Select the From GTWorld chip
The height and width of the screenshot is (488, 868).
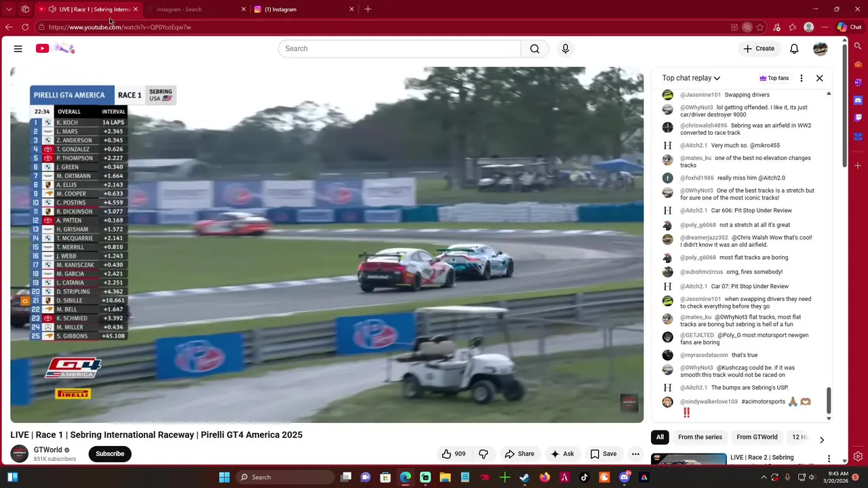coord(757,437)
